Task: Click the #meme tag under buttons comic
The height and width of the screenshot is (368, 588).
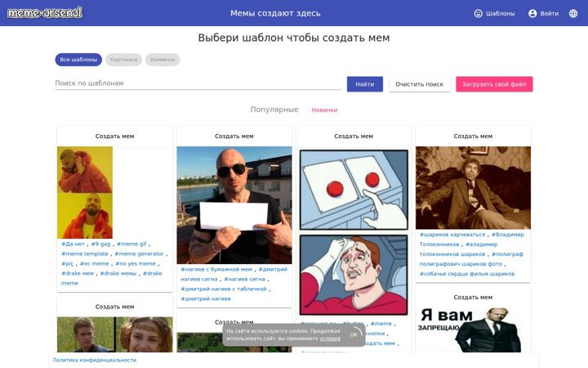Action: tap(381, 323)
